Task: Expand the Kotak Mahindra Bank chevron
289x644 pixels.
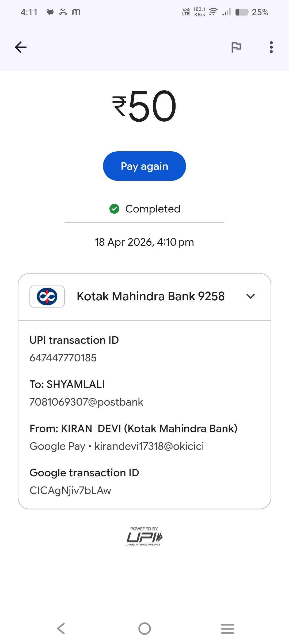Action: 251,296
